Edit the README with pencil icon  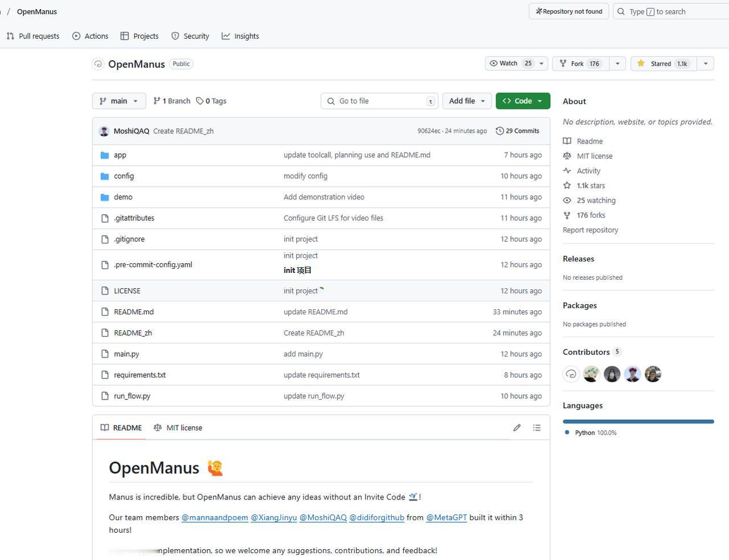[x=517, y=428]
